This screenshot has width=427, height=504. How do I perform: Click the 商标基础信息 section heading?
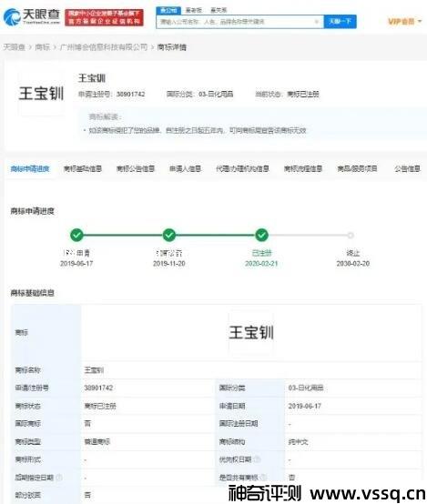click(x=32, y=293)
